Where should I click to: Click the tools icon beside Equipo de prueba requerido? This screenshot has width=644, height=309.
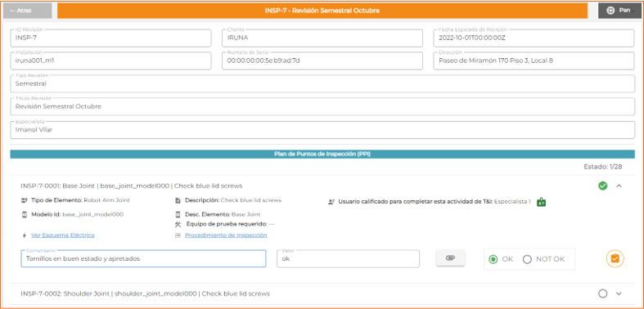(178, 224)
